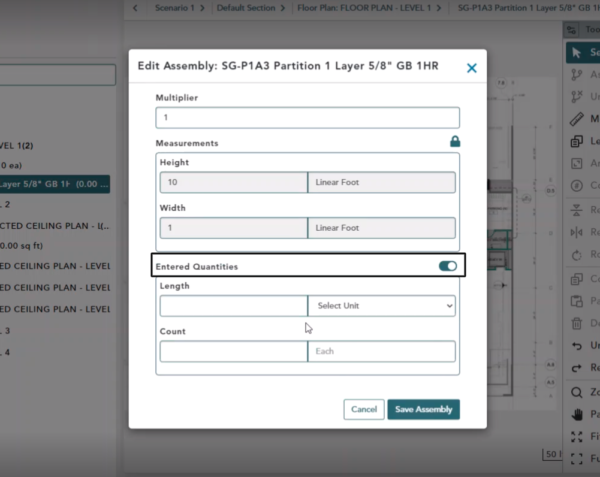The height and width of the screenshot is (477, 600).
Task: Click the Unassign branch-with-x icon
Action: pyautogui.click(x=576, y=96)
